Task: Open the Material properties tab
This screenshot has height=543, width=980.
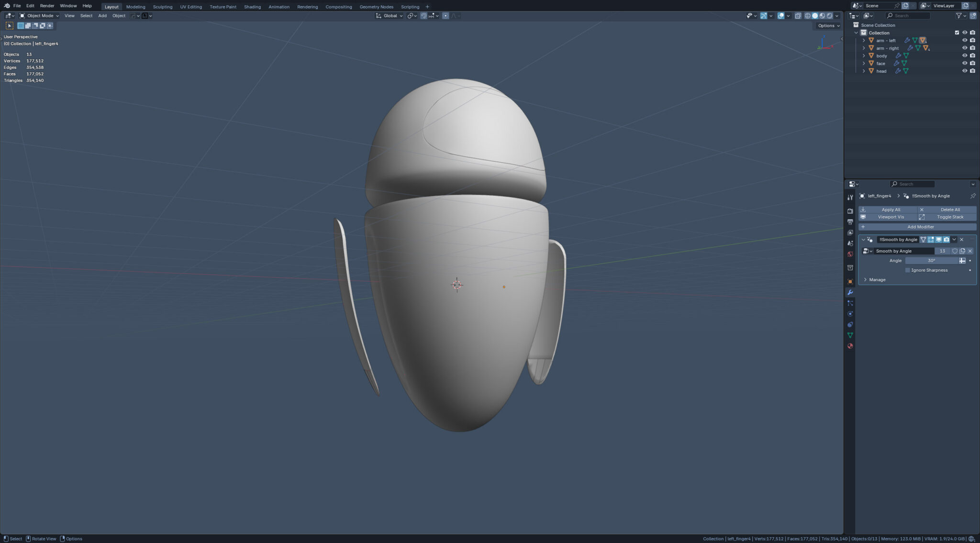Action: [x=850, y=346]
